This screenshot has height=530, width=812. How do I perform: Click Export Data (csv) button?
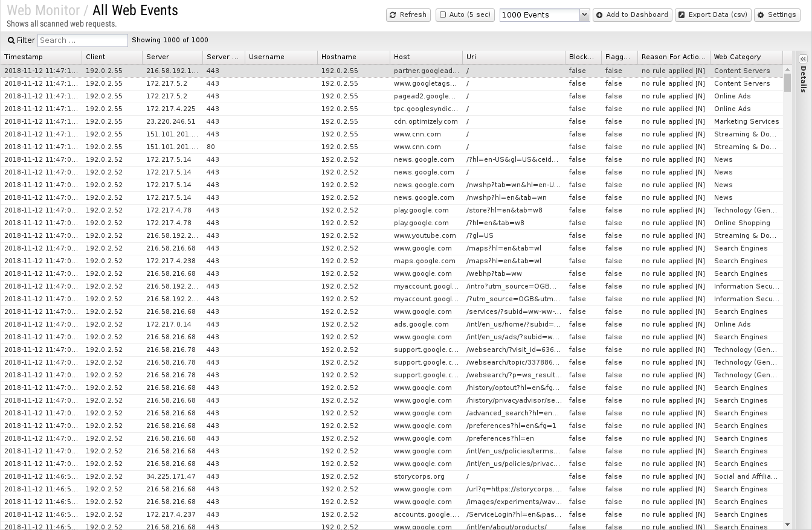[x=713, y=15]
